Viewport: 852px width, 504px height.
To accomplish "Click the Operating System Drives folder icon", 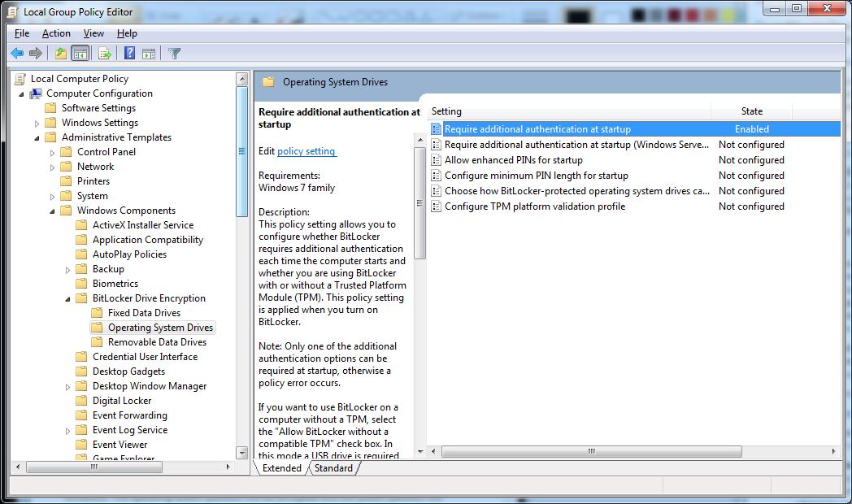I will tap(96, 327).
